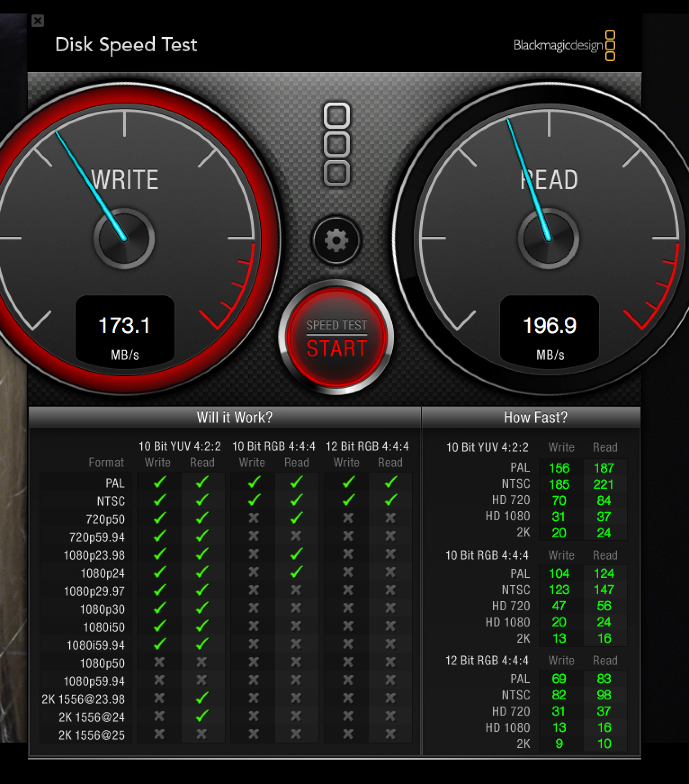Click the 1080p50 10 Bit YUV write cross
Image resolution: width=689 pixels, height=784 pixels.
159,662
